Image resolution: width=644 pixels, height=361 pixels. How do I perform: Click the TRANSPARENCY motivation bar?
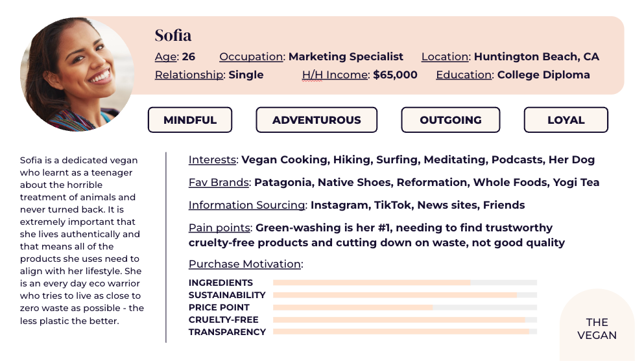pyautogui.click(x=405, y=332)
